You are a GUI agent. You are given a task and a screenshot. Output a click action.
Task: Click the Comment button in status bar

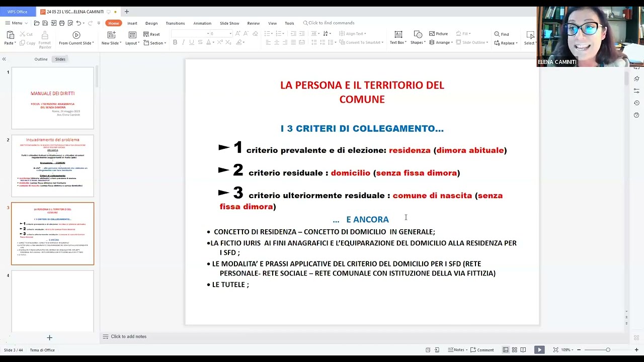[x=482, y=350]
